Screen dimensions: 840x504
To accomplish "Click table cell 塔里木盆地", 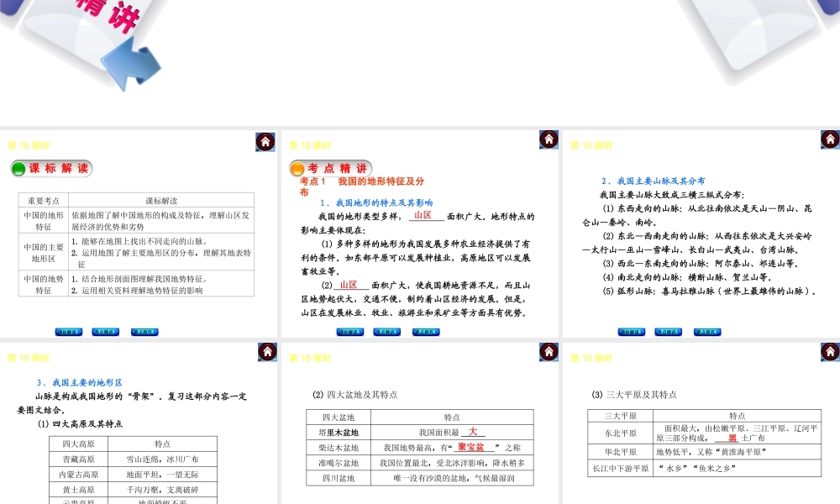I will tap(338, 433).
